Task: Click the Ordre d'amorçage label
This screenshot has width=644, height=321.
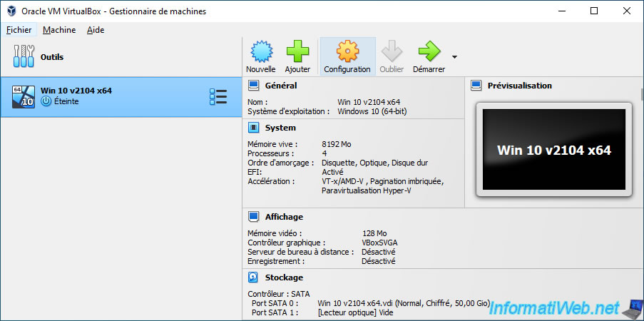Action: tap(281, 163)
